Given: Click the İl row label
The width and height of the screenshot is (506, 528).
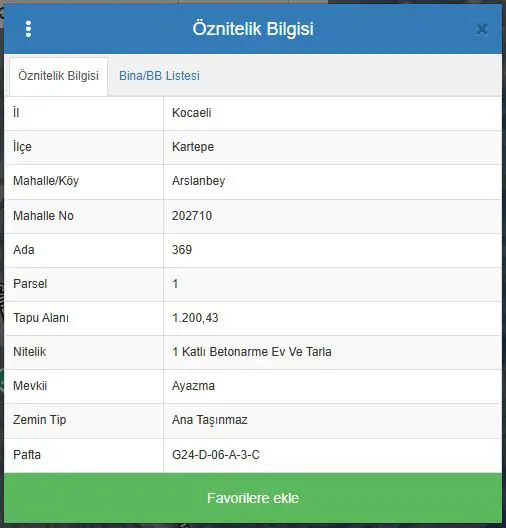Looking at the screenshot, I should point(16,112).
